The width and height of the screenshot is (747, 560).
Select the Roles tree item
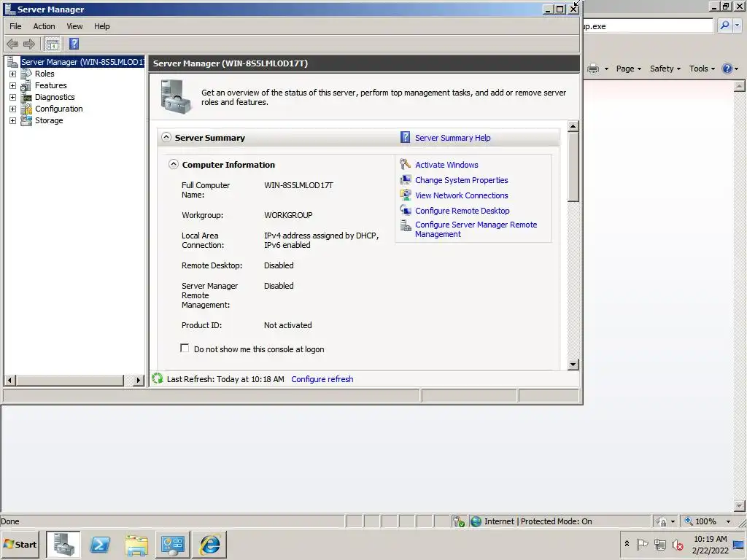[44, 74]
